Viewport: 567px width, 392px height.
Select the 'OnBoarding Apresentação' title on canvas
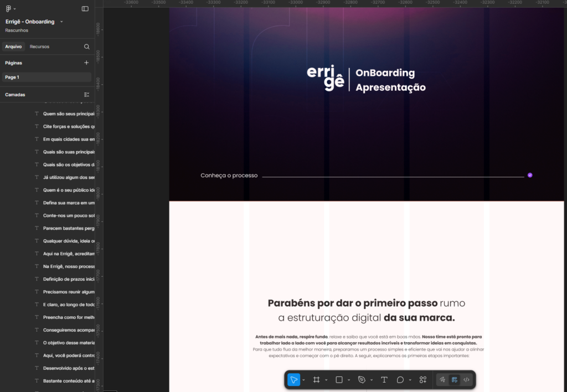390,80
